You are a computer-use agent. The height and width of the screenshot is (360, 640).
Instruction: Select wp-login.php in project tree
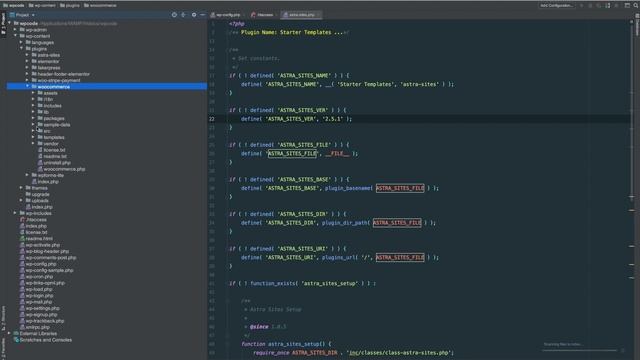(x=39, y=296)
